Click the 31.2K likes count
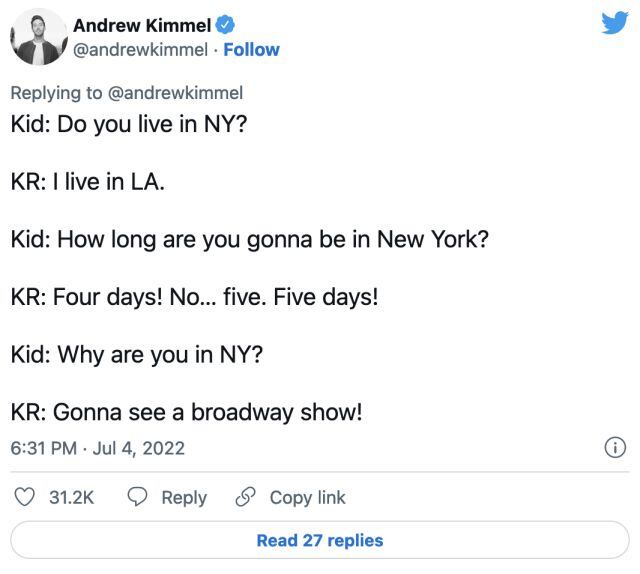This screenshot has width=640, height=574. coord(71,497)
